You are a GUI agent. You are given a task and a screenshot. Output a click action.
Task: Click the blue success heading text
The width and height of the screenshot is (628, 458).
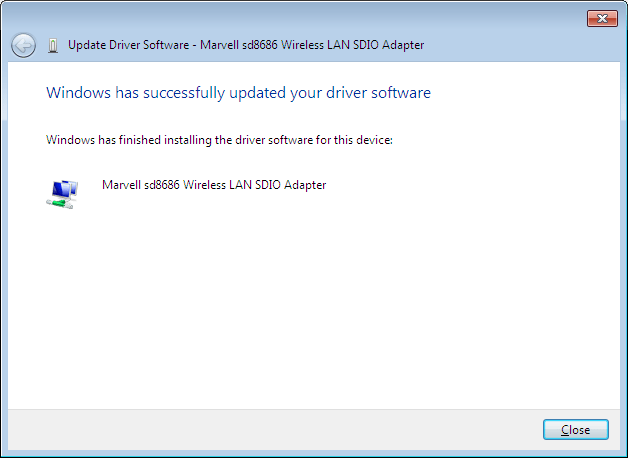click(238, 93)
